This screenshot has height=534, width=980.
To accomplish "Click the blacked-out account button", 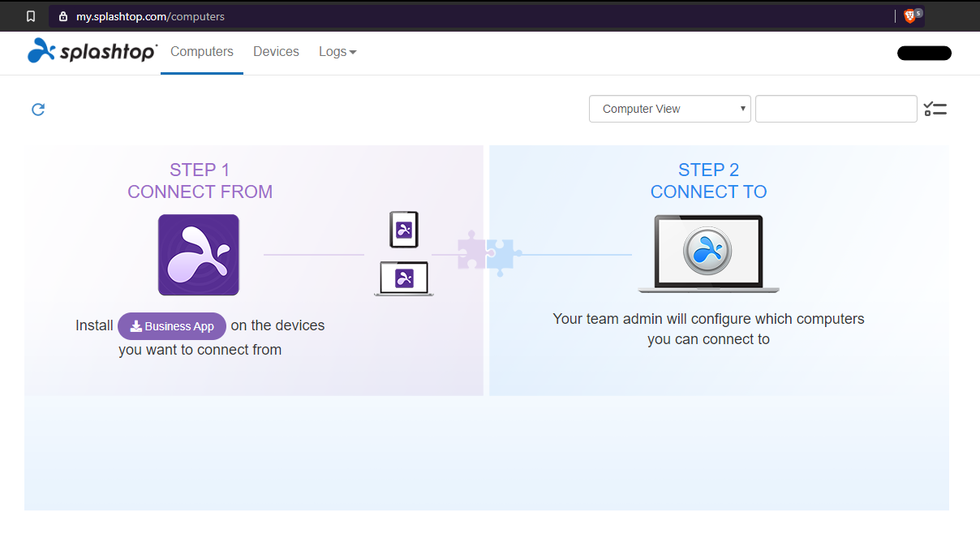I will coord(923,52).
